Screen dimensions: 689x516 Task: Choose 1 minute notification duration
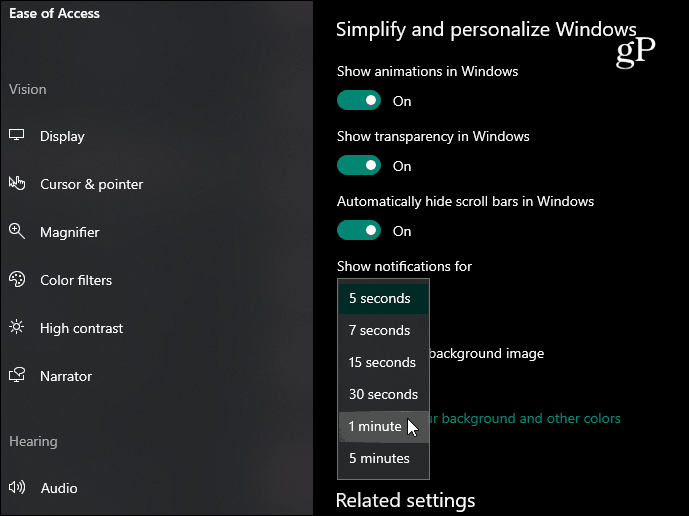point(383,426)
